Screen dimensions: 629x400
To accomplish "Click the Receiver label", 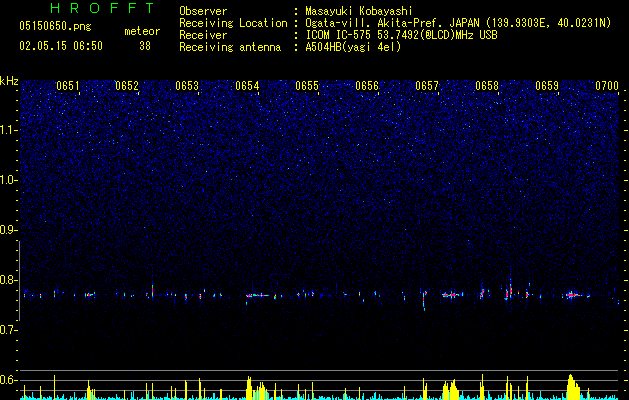I will point(203,35).
